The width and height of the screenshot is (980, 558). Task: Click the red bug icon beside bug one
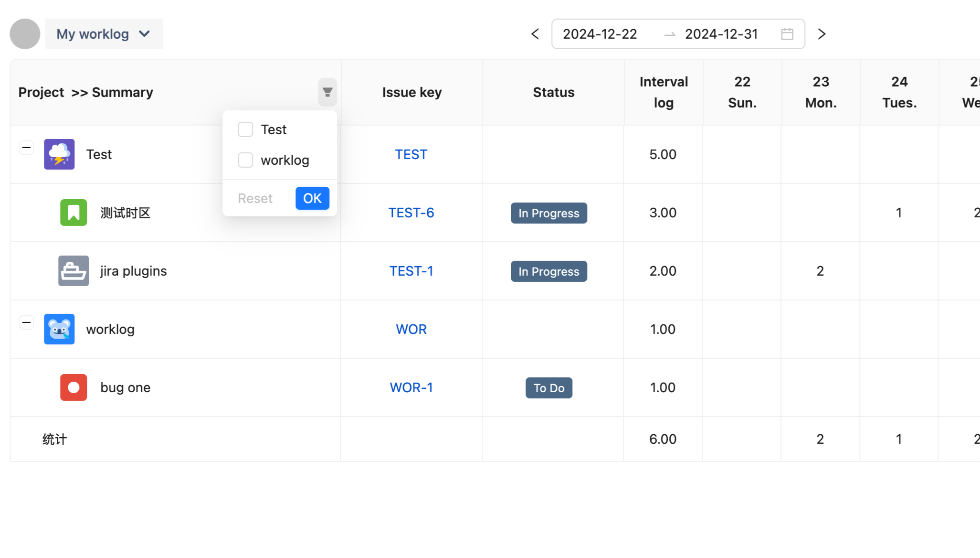[x=74, y=387]
